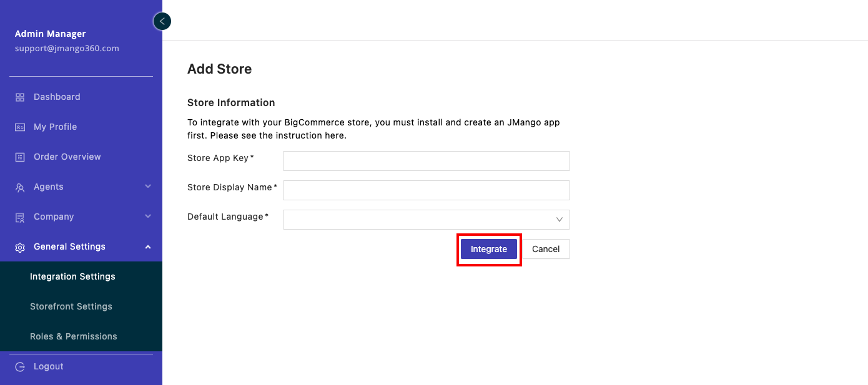Expand the Company submenu chevron
This screenshot has width=868, height=385.
tap(148, 217)
